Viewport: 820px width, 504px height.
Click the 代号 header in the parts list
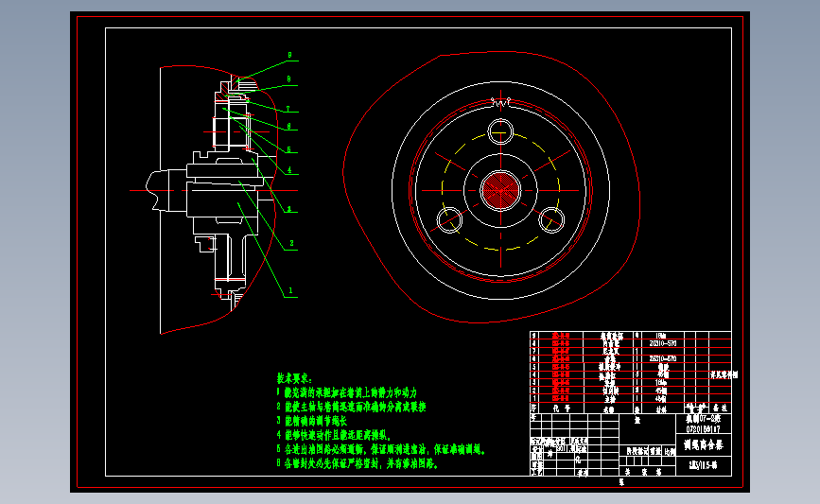click(561, 408)
